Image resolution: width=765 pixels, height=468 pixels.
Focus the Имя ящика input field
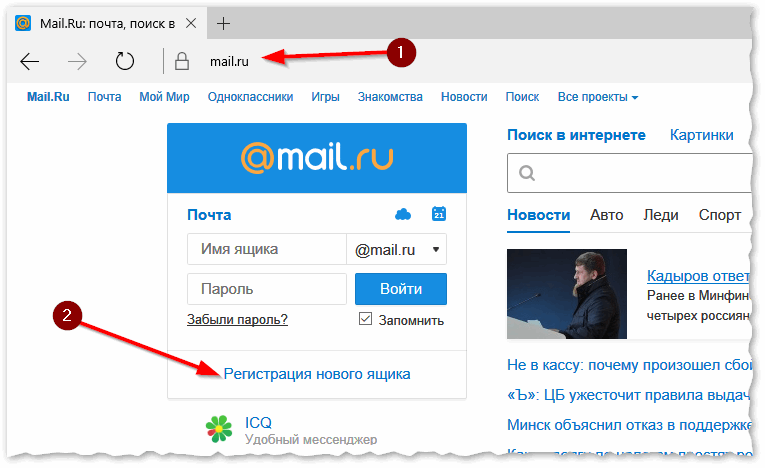[x=267, y=249]
